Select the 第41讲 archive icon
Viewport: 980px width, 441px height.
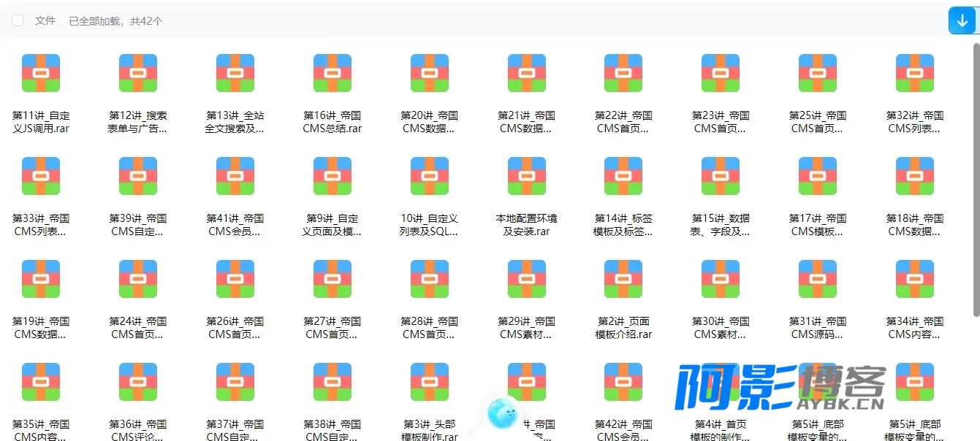click(235, 176)
